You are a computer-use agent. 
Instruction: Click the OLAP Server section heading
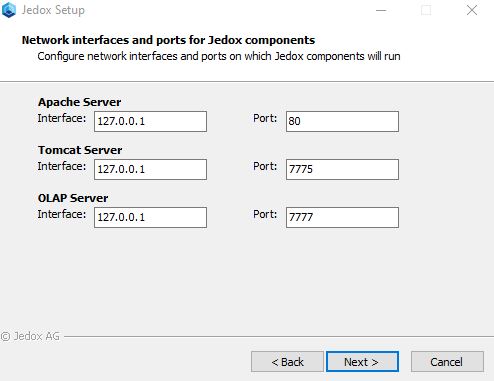click(x=73, y=198)
